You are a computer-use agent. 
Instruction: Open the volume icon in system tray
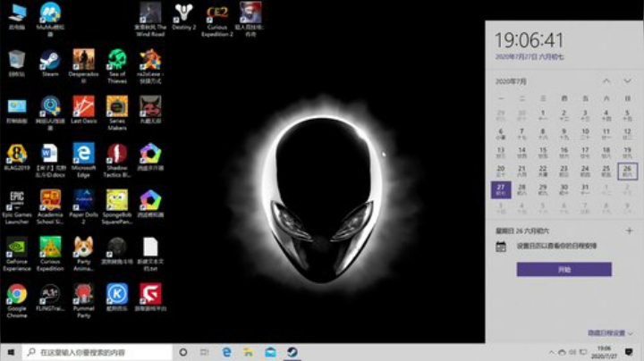[x=572, y=352]
